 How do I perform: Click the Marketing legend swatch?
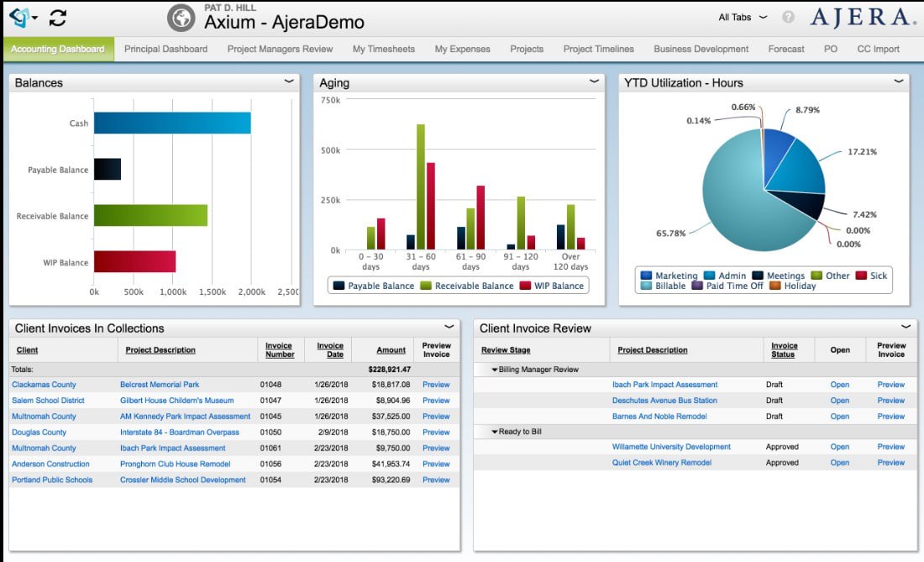(x=647, y=275)
